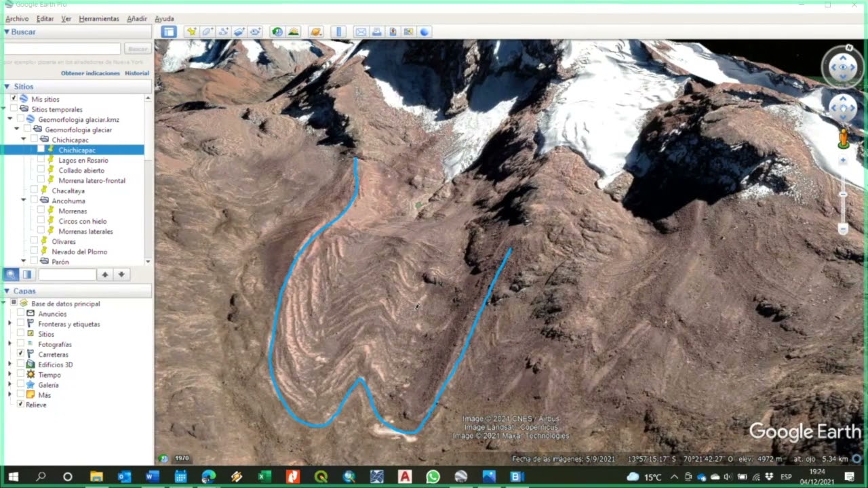Toggle the split panel icon below Sitios
The image size is (868, 488).
(x=27, y=274)
